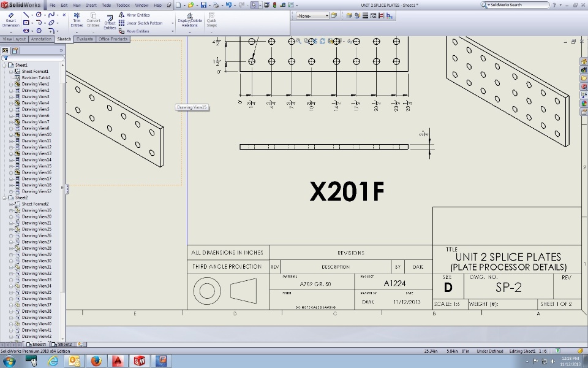Open the Tools menu
The image size is (588, 368).
click(106, 6)
